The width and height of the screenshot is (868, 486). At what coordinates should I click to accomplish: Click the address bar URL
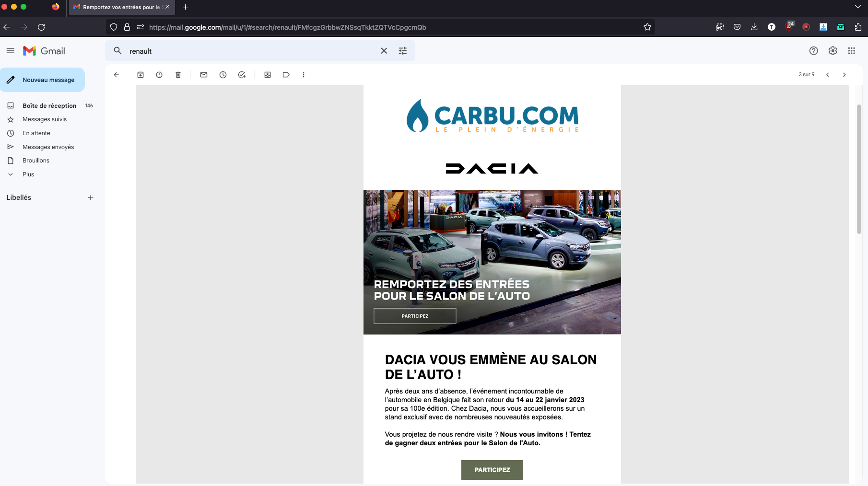pos(288,27)
